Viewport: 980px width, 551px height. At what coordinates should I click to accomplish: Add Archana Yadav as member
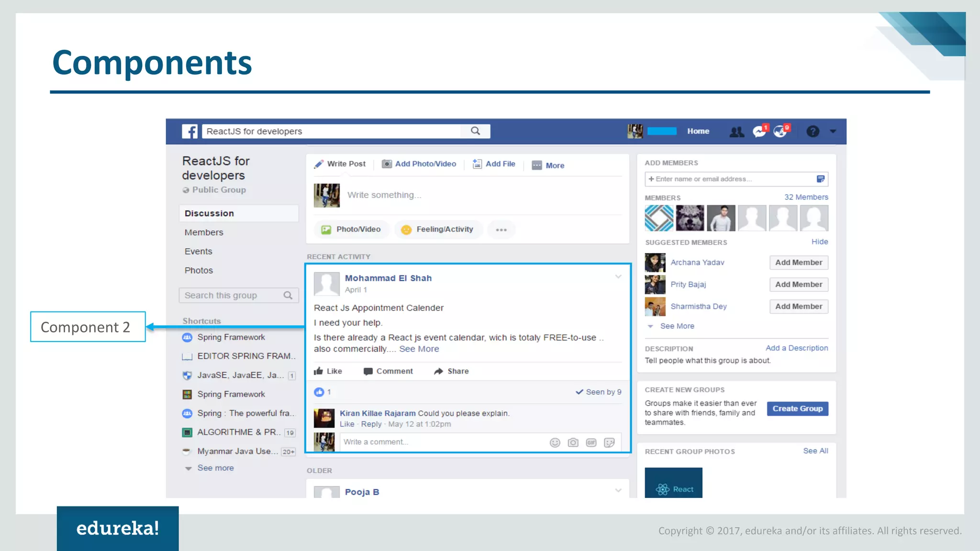pyautogui.click(x=799, y=263)
